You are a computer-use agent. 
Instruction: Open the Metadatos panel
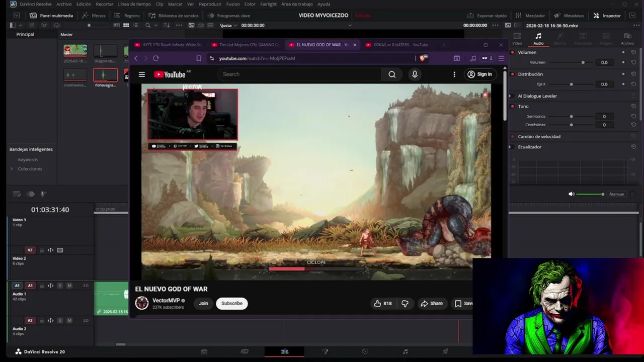[x=569, y=16]
